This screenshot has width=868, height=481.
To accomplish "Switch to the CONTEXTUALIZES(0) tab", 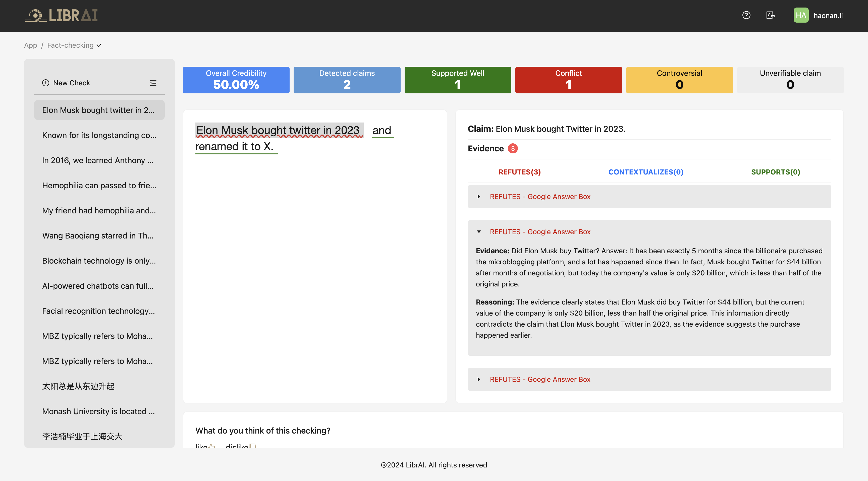I will (x=646, y=172).
